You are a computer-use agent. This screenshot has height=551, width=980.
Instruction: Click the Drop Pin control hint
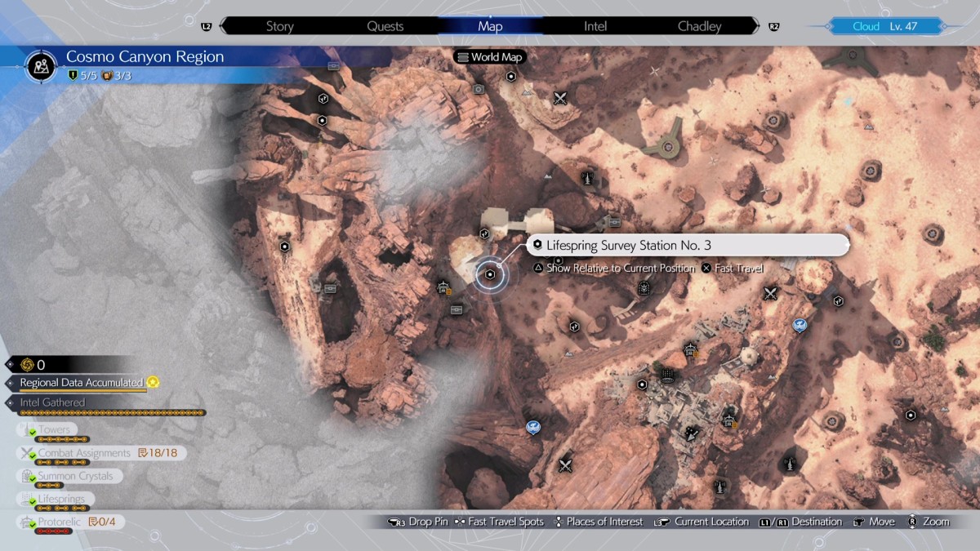(417, 522)
